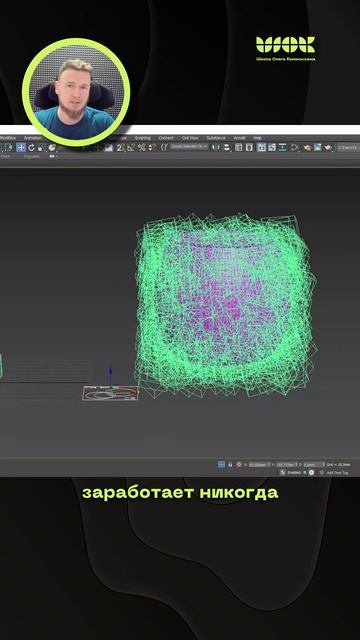This screenshot has width=360, height=640.
Task: Open Edit Named Selection Sets
Action: tap(164, 148)
